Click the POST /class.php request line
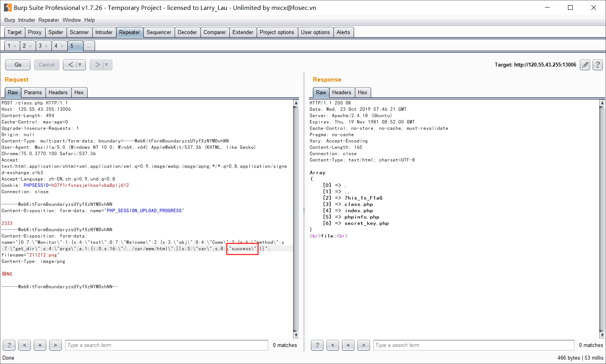 (35, 103)
